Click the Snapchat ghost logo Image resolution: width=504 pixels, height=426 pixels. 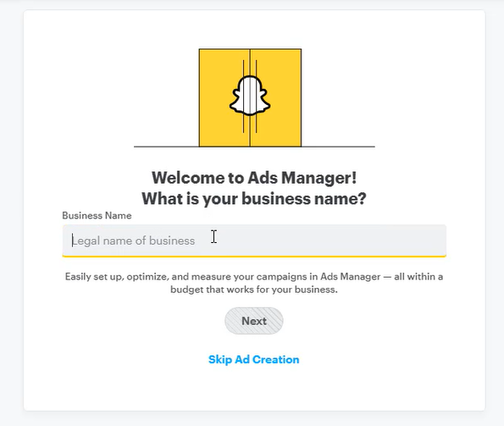pos(250,96)
